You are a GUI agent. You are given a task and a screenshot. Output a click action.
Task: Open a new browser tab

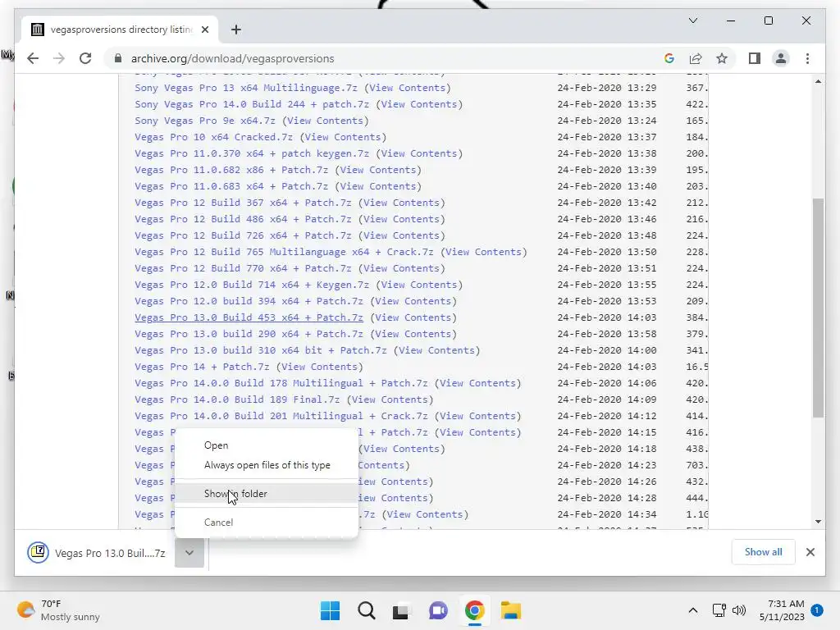click(x=235, y=30)
